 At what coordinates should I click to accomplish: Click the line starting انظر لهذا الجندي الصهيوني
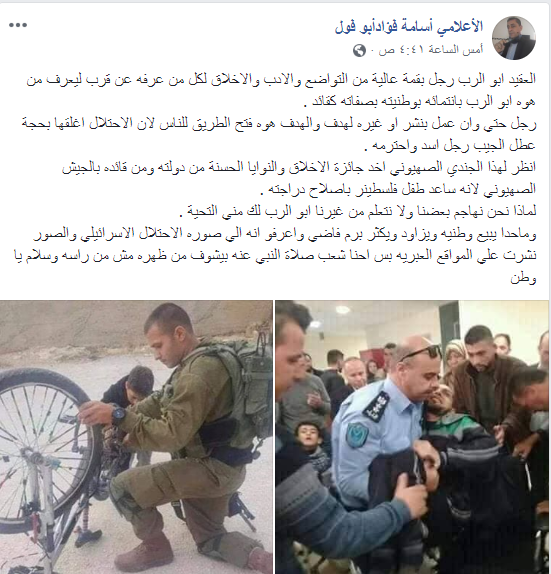(x=299, y=168)
